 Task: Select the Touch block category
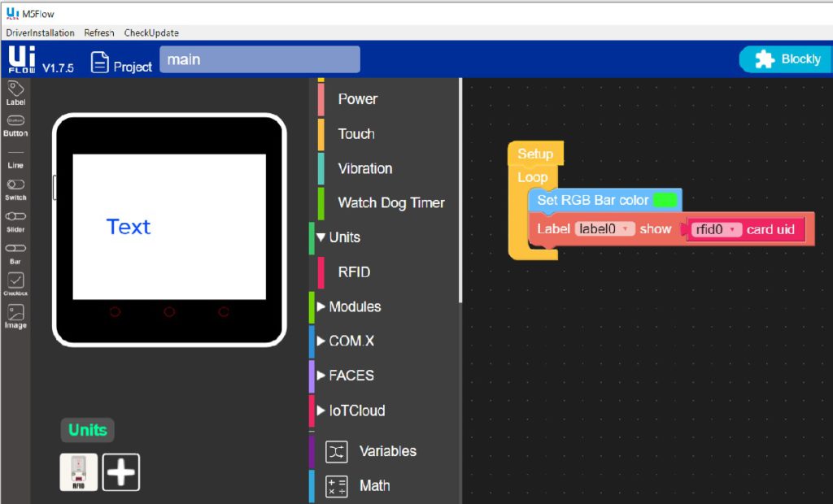click(356, 134)
